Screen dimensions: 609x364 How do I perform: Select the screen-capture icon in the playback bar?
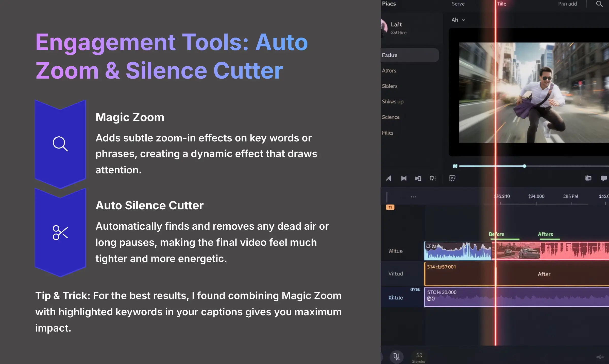pyautogui.click(x=452, y=178)
